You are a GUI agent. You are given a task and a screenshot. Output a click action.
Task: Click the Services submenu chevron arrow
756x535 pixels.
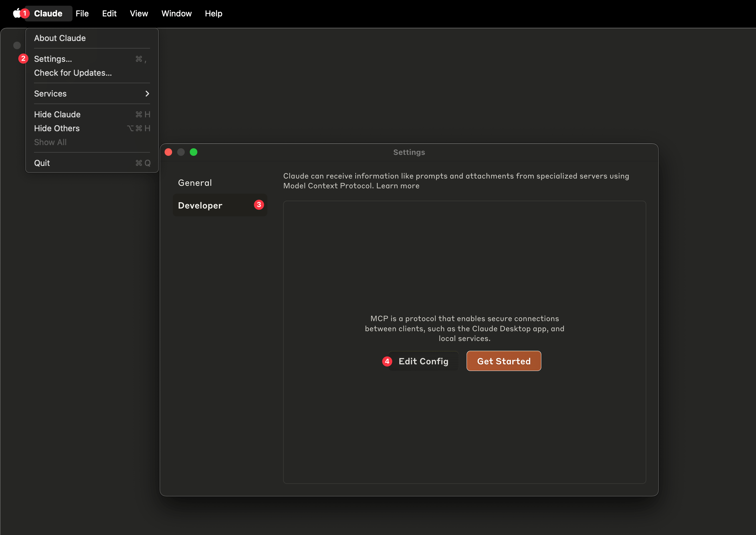pyautogui.click(x=147, y=94)
